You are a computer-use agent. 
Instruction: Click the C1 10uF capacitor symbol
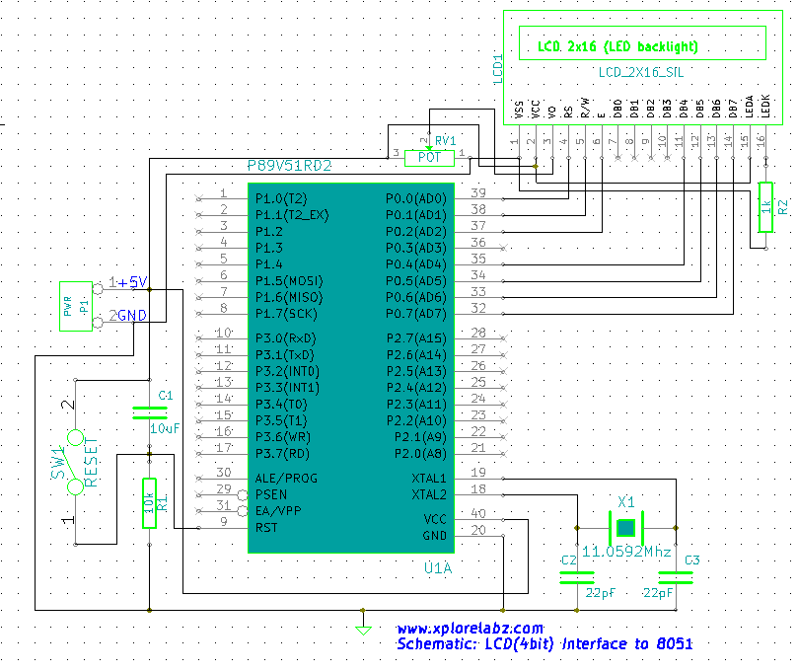[149, 412]
